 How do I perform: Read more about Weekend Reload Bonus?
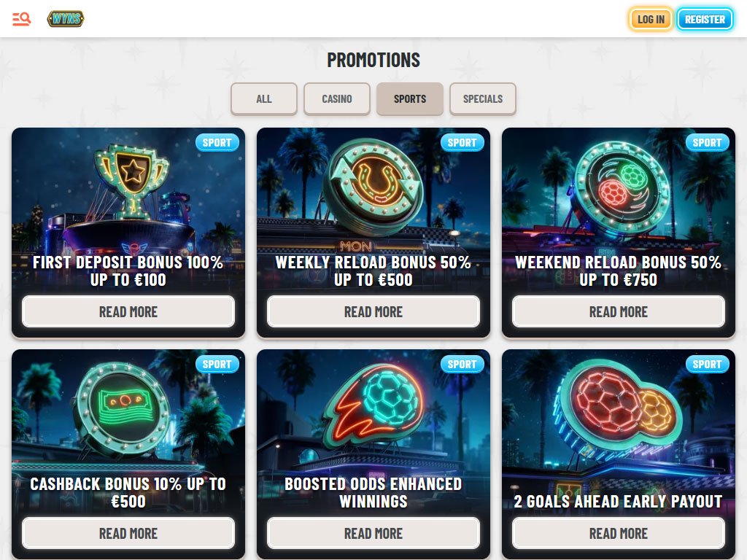(619, 311)
